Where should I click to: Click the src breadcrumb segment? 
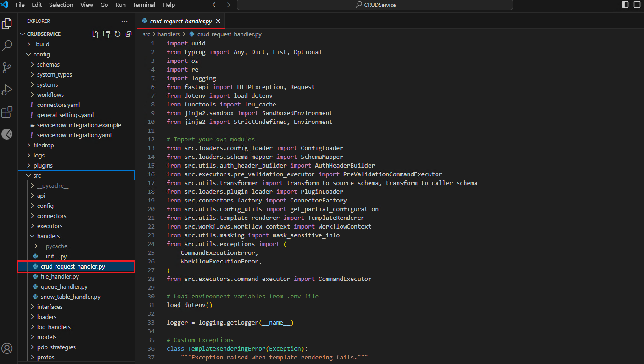pyautogui.click(x=146, y=34)
